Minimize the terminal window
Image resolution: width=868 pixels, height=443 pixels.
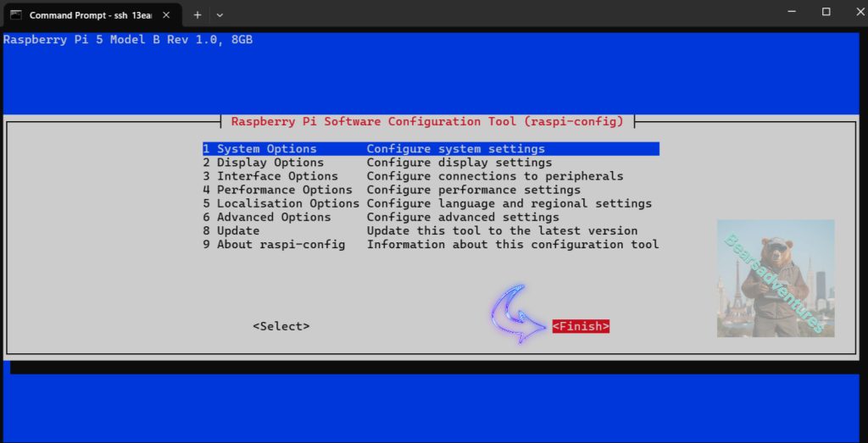click(x=793, y=12)
